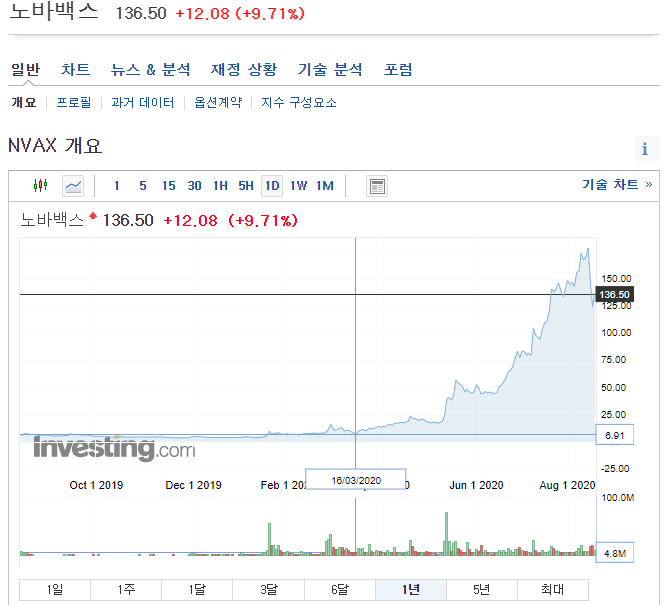
Task: Click the -25.00 price axis label
Action: tap(615, 468)
